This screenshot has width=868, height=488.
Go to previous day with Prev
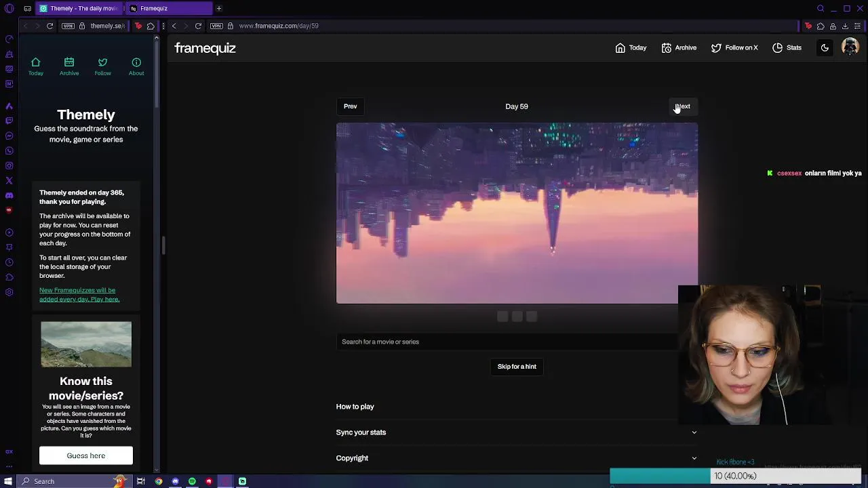pos(350,106)
